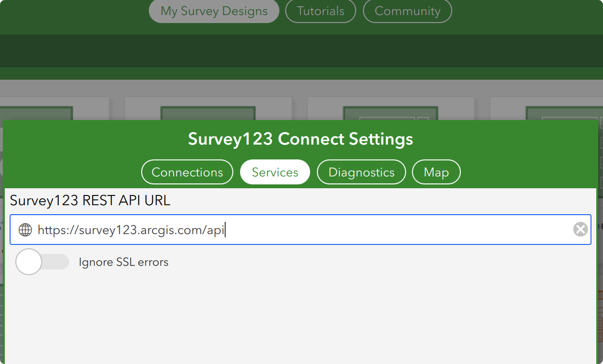Open the Diagnostics section of Connect Settings
This screenshot has height=364, width=603.
pyautogui.click(x=361, y=171)
